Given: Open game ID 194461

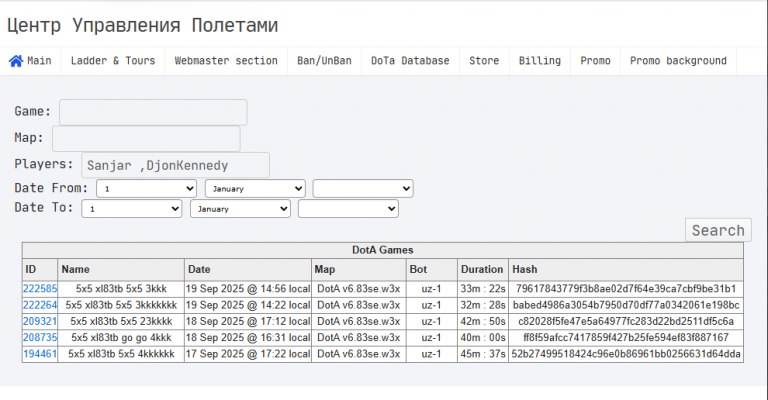Looking at the screenshot, I should coord(40,353).
